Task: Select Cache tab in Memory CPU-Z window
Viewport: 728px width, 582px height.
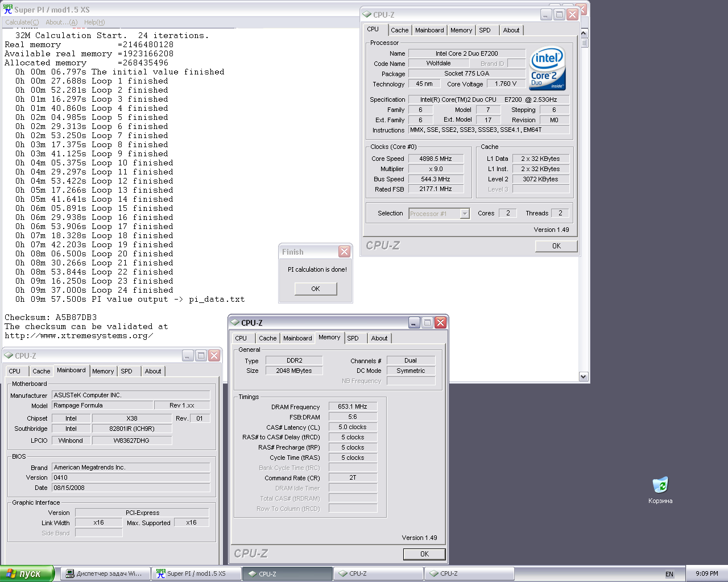Action: click(268, 338)
